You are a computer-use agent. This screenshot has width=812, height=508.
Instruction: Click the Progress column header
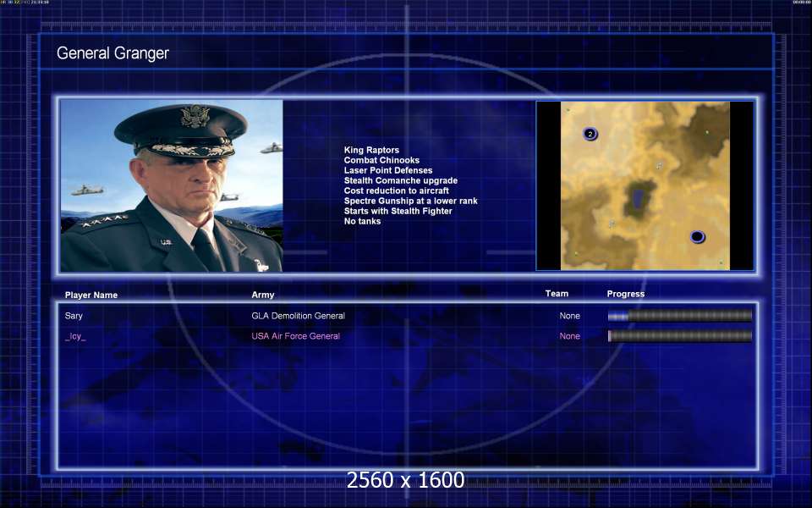click(625, 294)
